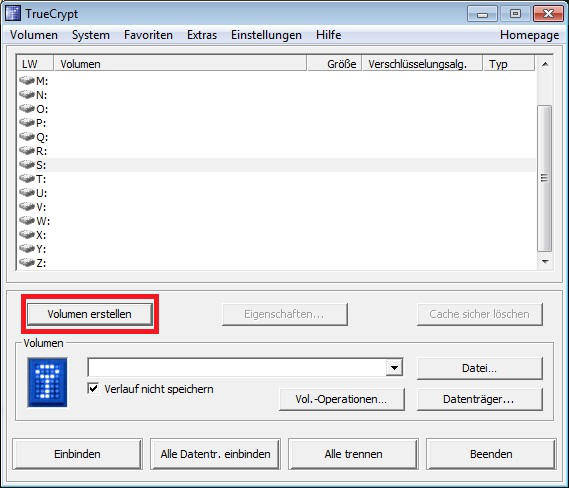569x488 pixels.
Task: Expand the volume path dropdown arrow
Action: coord(394,368)
